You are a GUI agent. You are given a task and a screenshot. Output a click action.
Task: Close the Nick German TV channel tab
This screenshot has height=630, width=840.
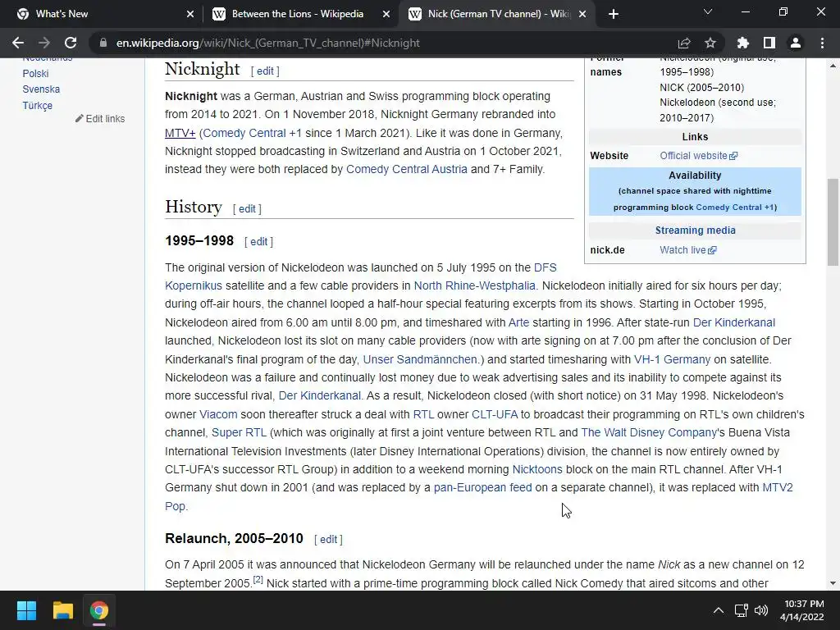coord(583,14)
